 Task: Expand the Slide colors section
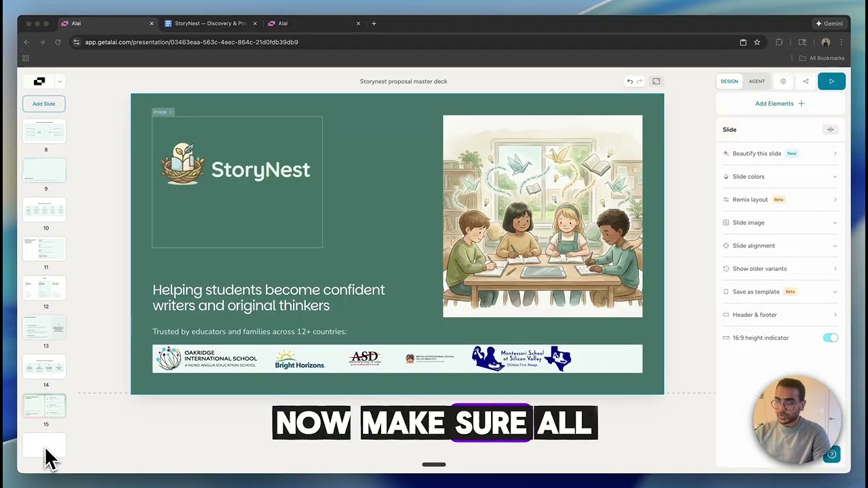780,177
